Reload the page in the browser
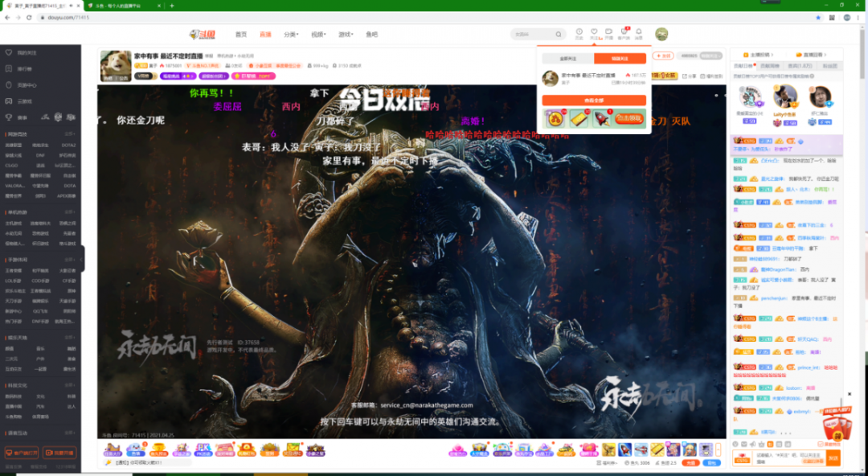This screenshot has width=868, height=476. (x=29, y=18)
